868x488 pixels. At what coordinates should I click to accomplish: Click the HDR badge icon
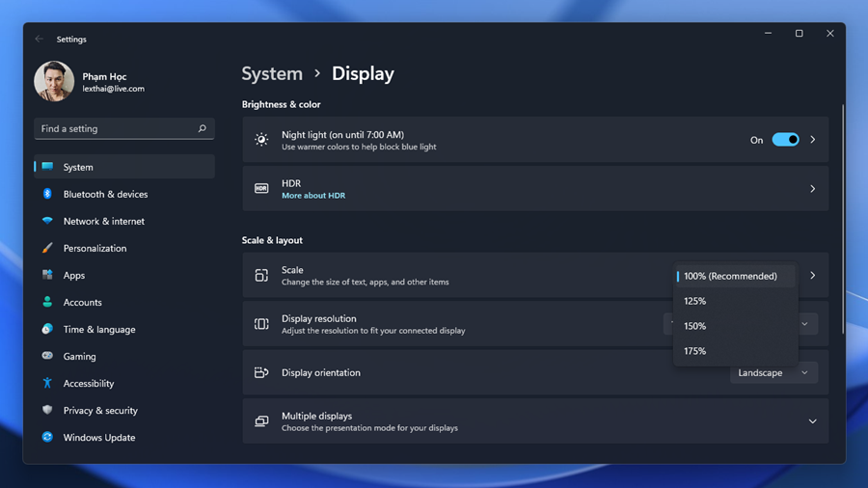click(261, 188)
